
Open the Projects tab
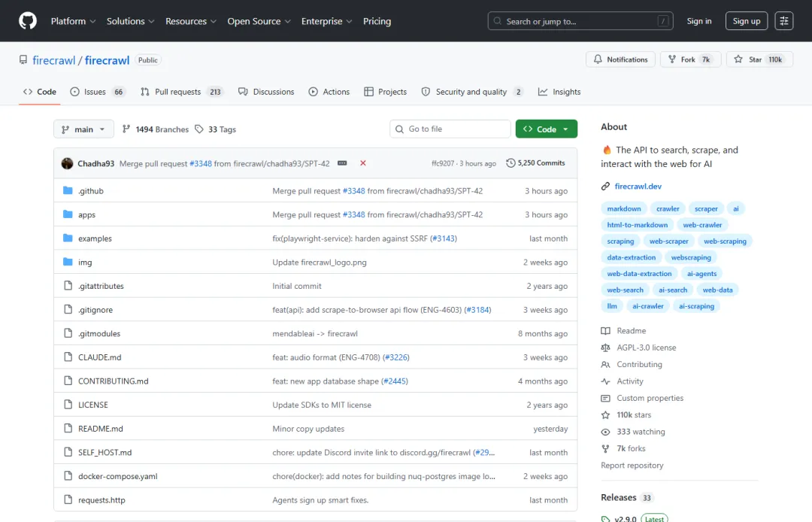385,92
